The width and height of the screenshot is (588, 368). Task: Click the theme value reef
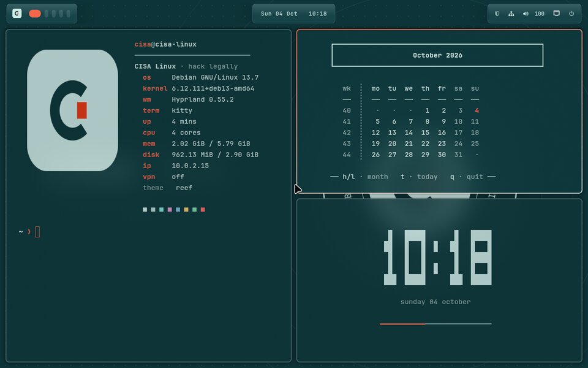[184, 188]
